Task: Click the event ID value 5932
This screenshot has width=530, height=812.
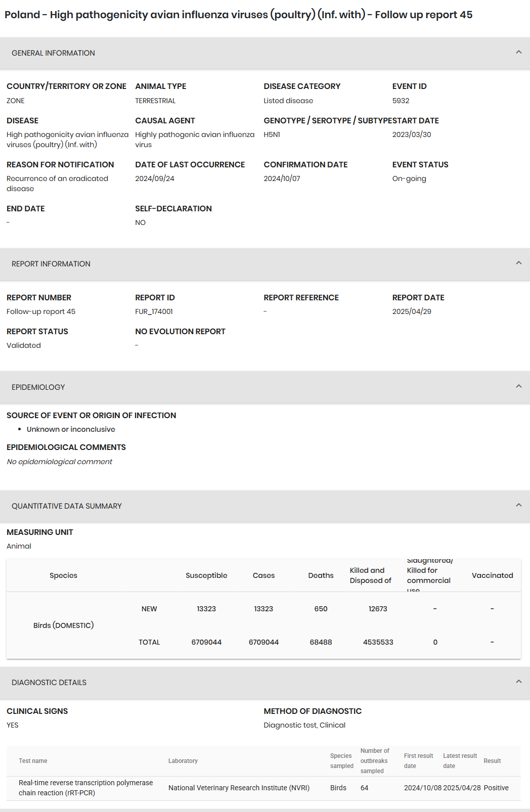Action: point(401,101)
